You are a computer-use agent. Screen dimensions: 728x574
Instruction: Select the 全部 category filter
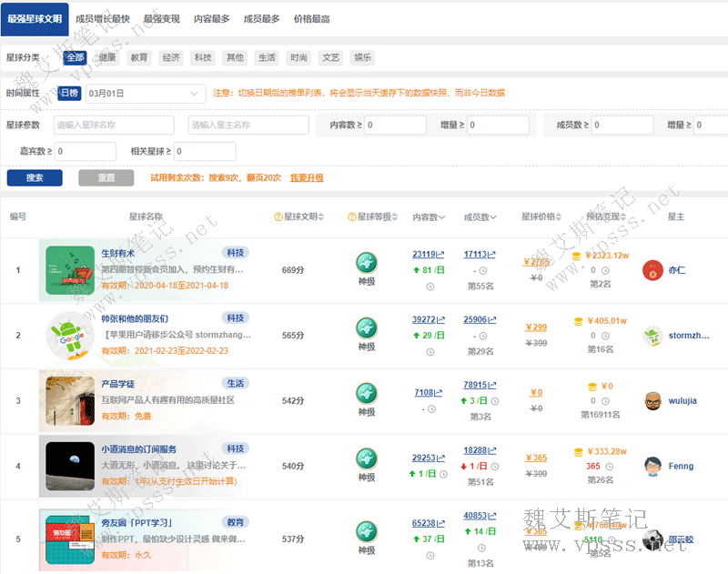75,57
